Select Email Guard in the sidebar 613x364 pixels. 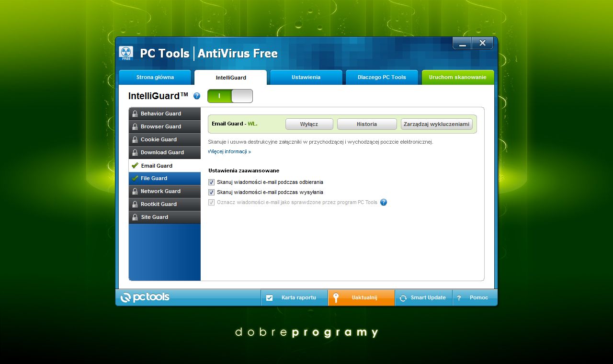tap(165, 166)
